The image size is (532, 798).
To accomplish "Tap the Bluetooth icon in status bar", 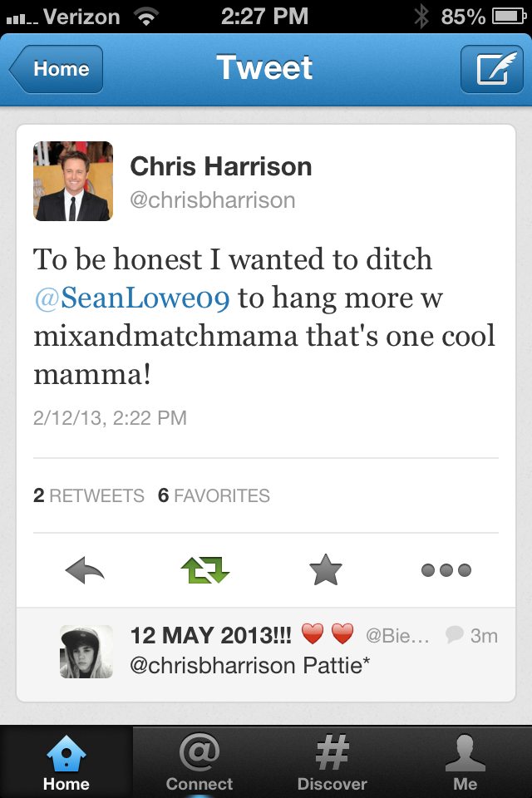I will [x=421, y=17].
